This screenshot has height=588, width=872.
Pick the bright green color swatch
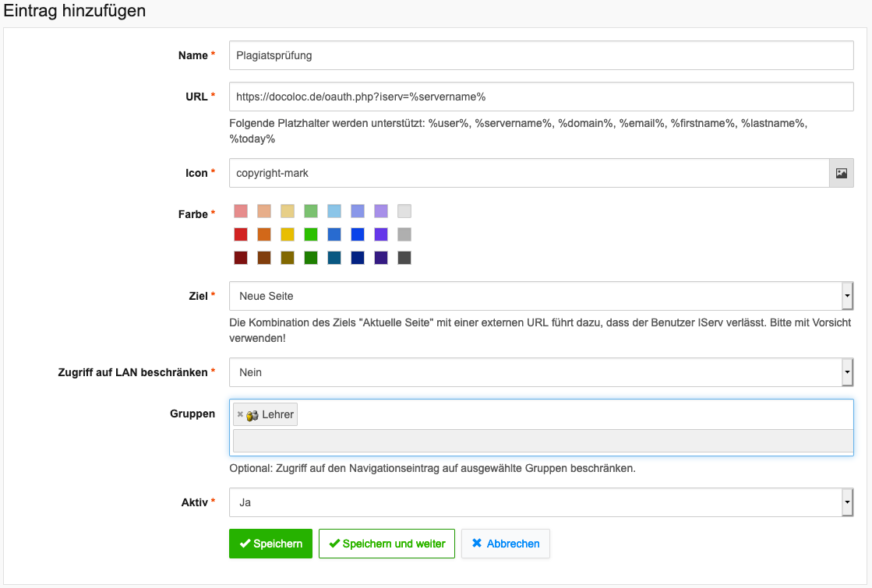point(311,234)
